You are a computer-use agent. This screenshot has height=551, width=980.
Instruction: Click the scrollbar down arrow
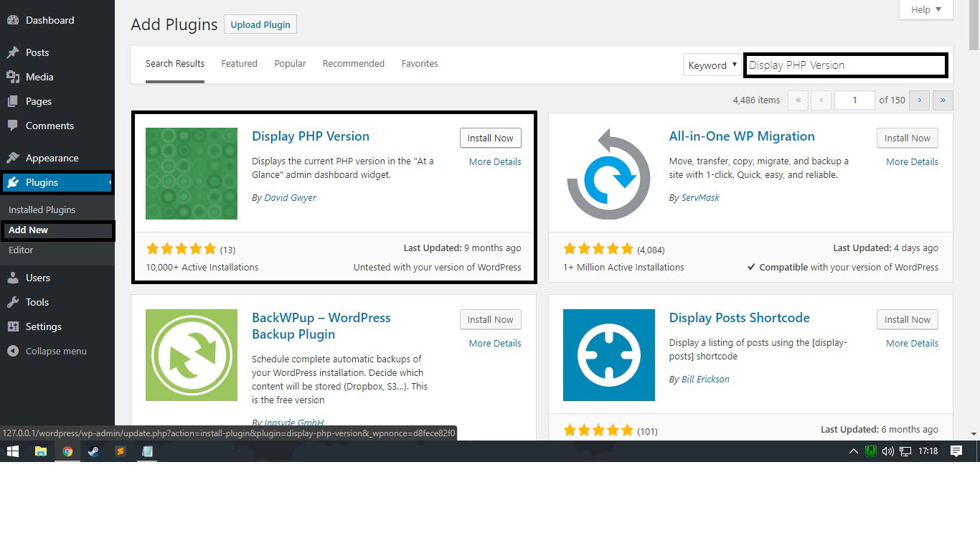pyautogui.click(x=974, y=433)
